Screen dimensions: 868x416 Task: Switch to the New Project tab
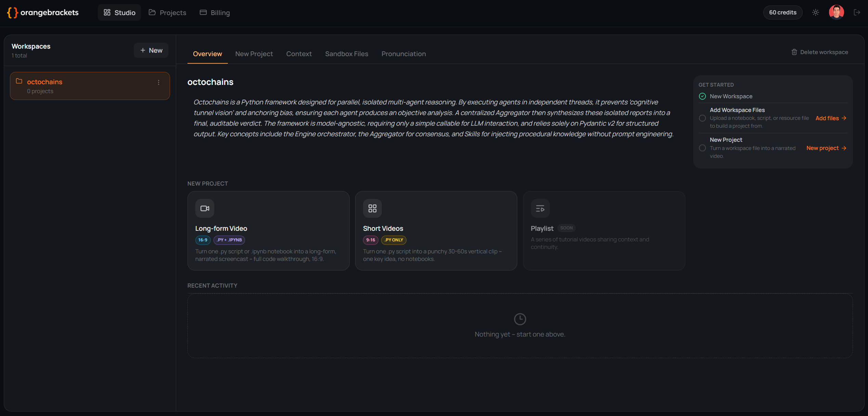(254, 54)
